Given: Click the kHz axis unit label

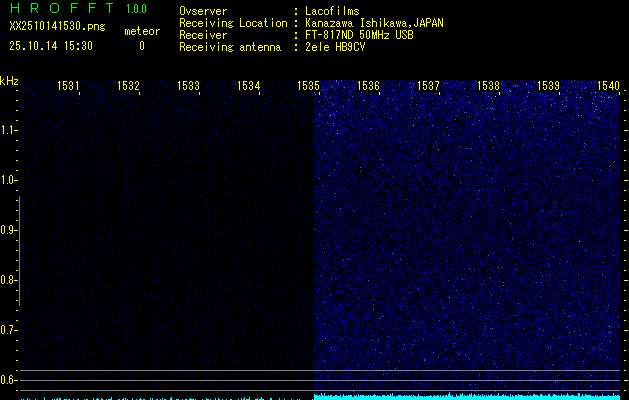Looking at the screenshot, I should (x=9, y=81).
